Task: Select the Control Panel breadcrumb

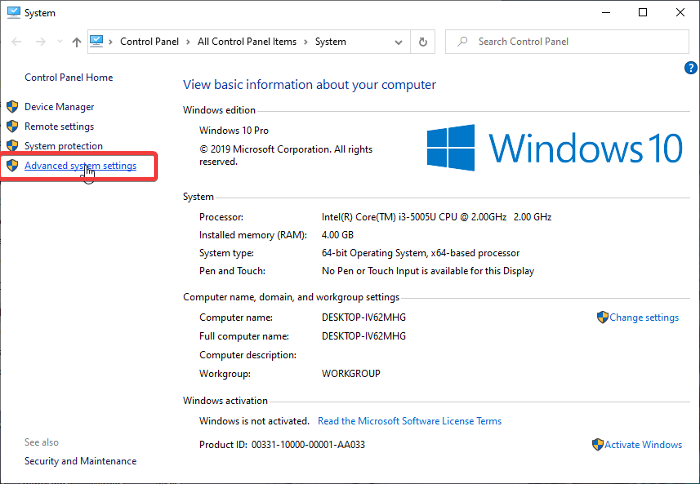Action: coord(150,42)
